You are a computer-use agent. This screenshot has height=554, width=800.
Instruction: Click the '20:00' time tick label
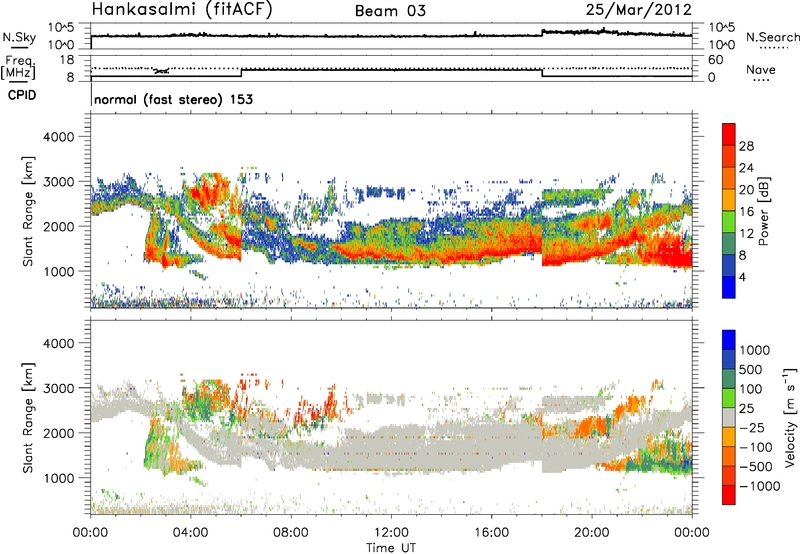point(592,533)
